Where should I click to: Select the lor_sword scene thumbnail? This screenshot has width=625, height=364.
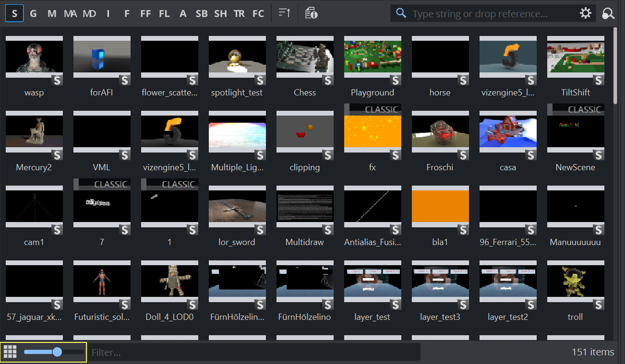point(237,206)
